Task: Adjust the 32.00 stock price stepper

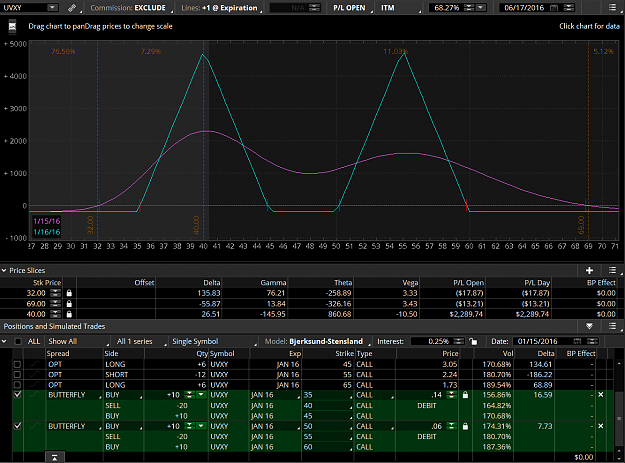Action: (x=55, y=293)
